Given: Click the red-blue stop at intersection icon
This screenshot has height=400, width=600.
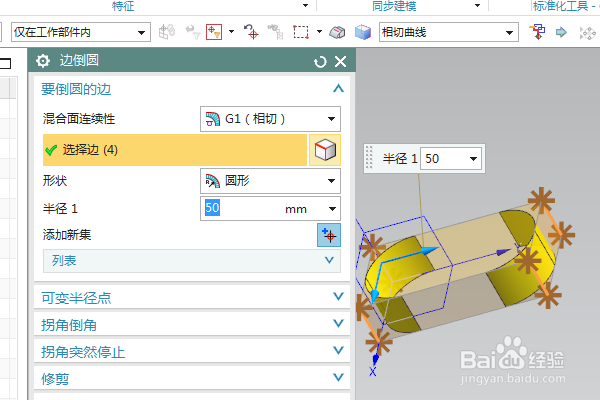Looking at the screenshot, I should click(537, 32).
